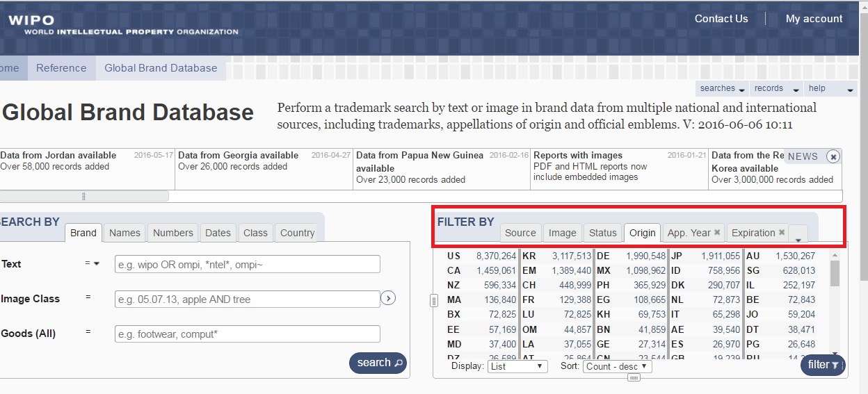Select origin CH with 448,999 records
Image resolution: width=868 pixels, height=394 pixels.
(x=557, y=285)
